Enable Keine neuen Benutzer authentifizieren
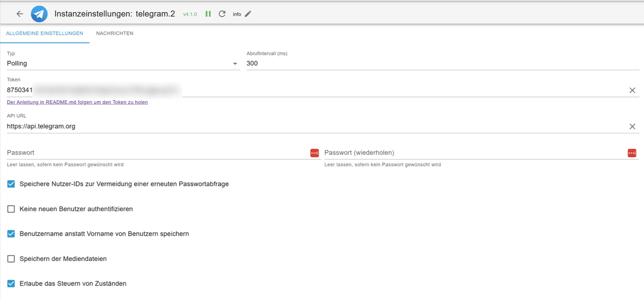Screen dimensions: 644x299 point(11,209)
